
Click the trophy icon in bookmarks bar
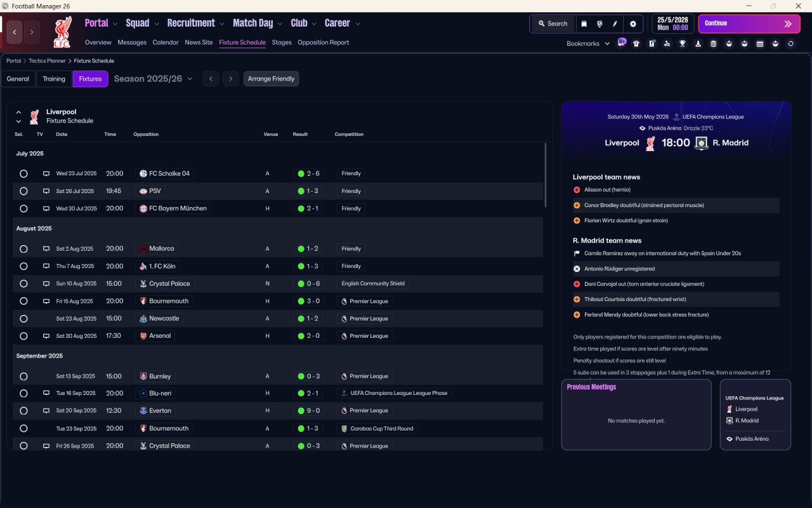click(x=683, y=44)
